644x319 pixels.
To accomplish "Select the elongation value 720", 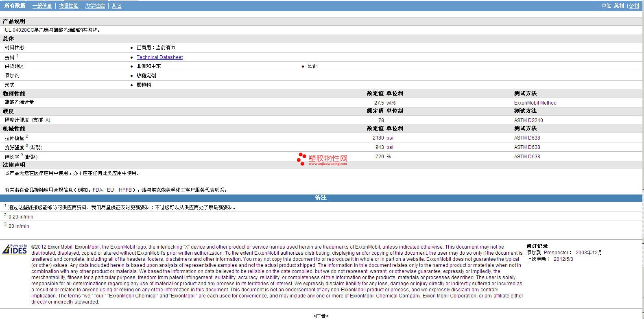I will pyautogui.click(x=380, y=157).
